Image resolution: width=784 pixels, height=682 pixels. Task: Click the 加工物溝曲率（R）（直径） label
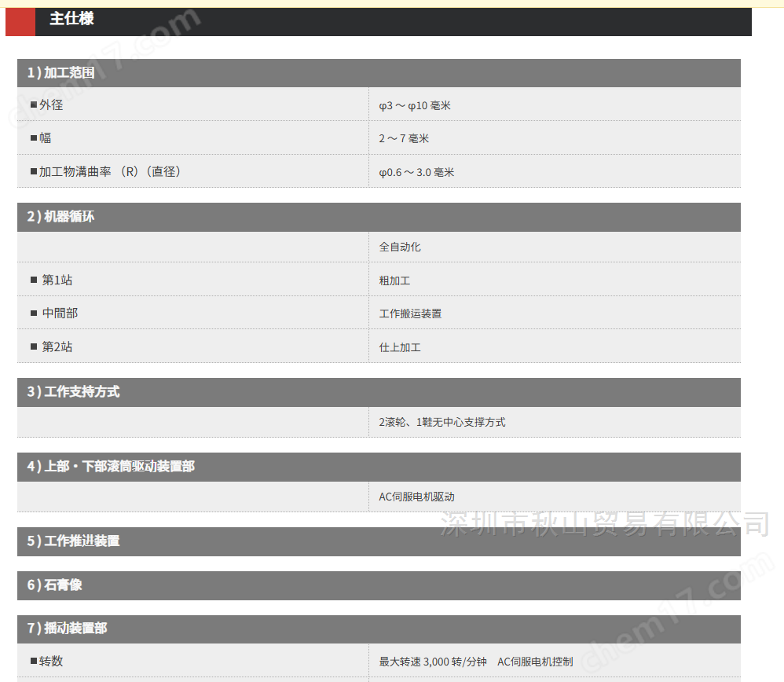coord(110,171)
